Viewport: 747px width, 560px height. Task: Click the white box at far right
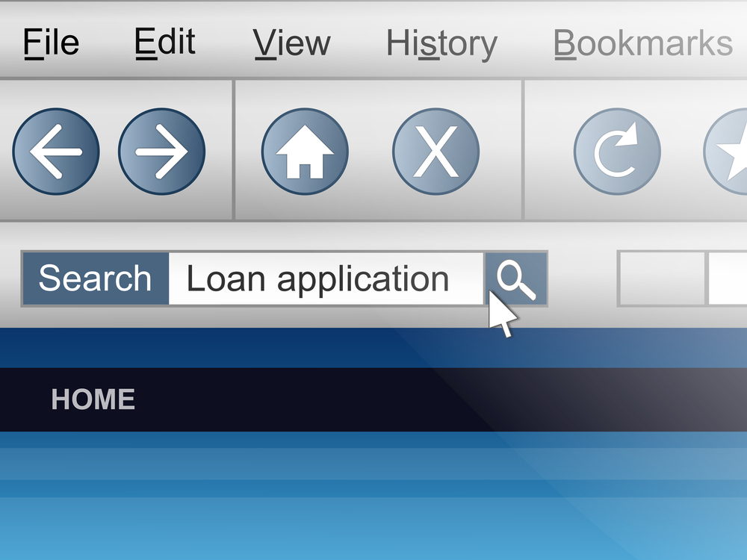(728, 279)
